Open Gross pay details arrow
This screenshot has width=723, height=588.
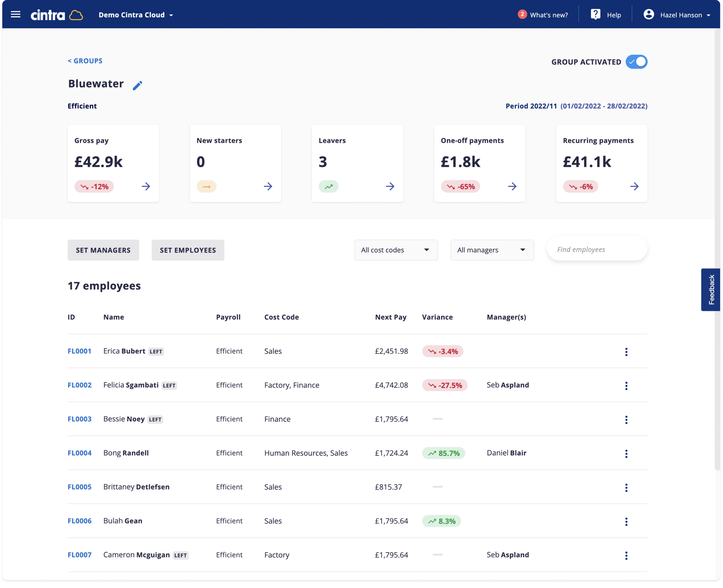[x=146, y=186]
